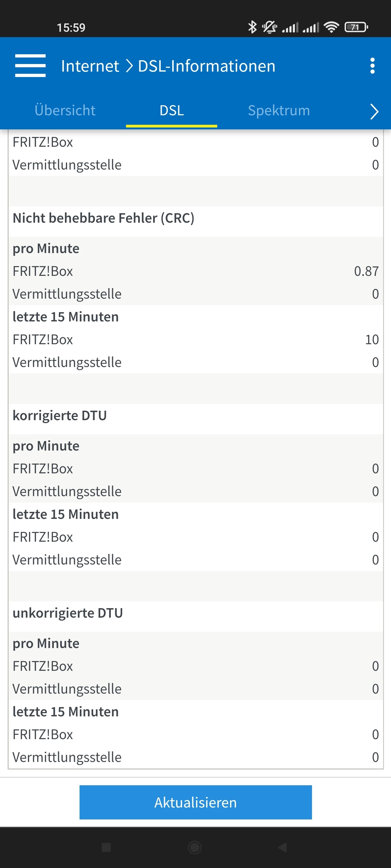Image resolution: width=391 pixels, height=868 pixels.
Task: Show more tabs with the right chevron
Action: click(x=374, y=111)
